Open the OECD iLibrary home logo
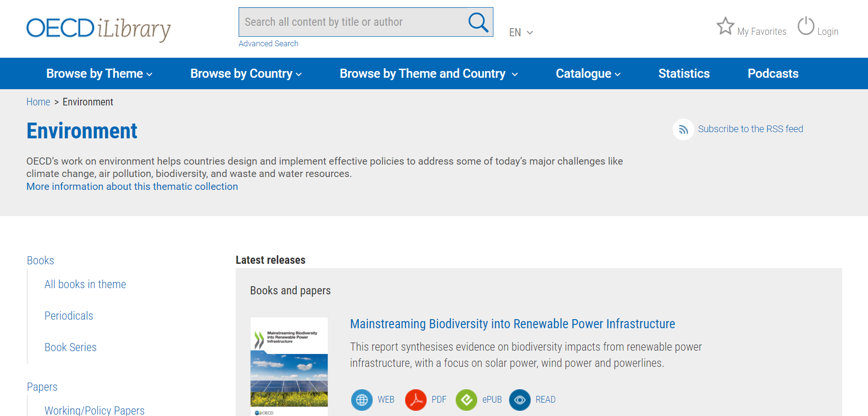Image resolution: width=868 pixels, height=416 pixels. point(98,29)
